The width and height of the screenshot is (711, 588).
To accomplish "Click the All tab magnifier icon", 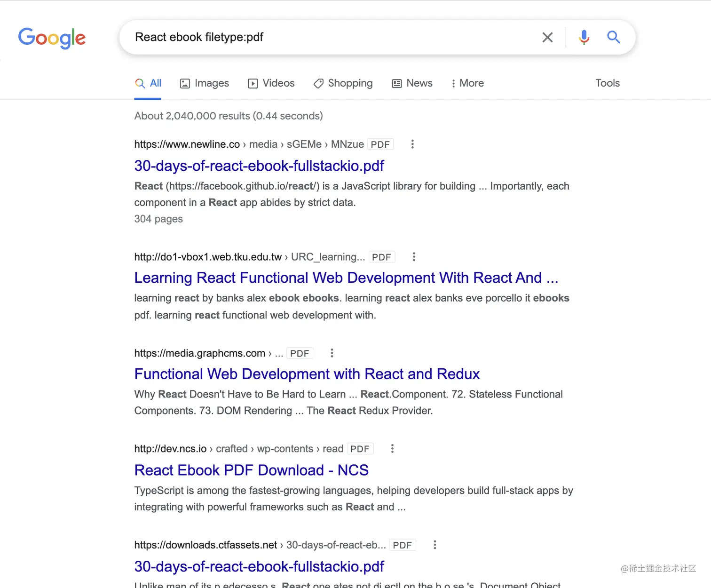I will click(x=140, y=84).
